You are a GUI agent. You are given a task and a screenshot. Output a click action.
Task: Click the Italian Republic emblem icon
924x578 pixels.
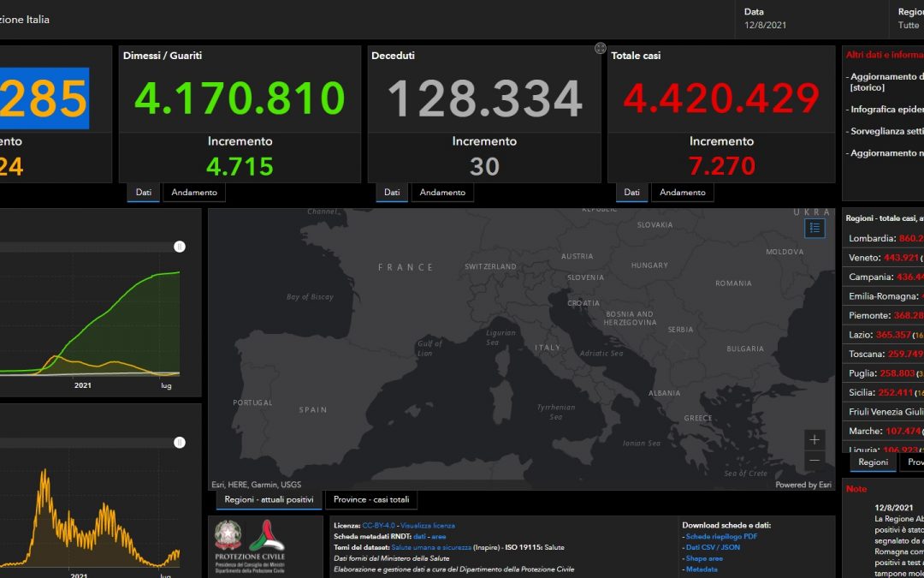point(228,535)
